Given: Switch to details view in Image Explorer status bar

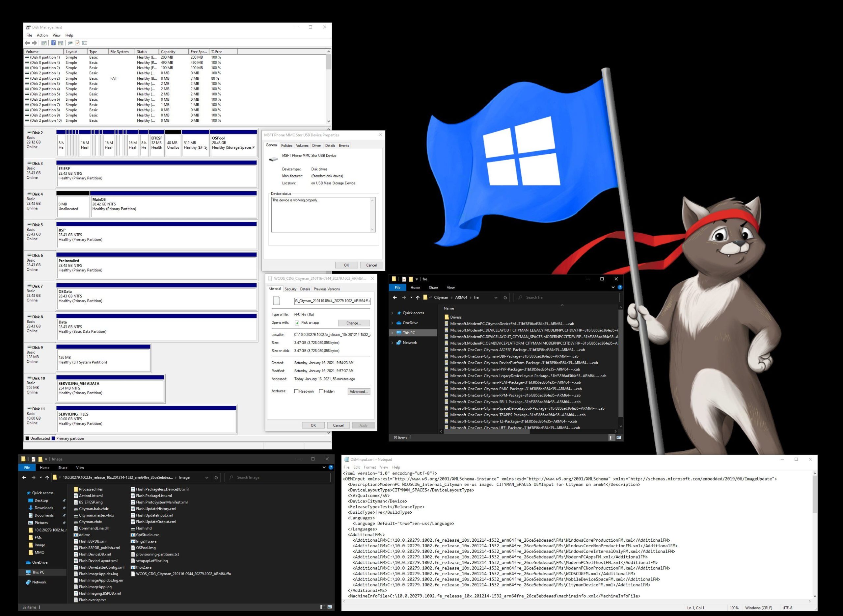Looking at the screenshot, I should 322,607.
